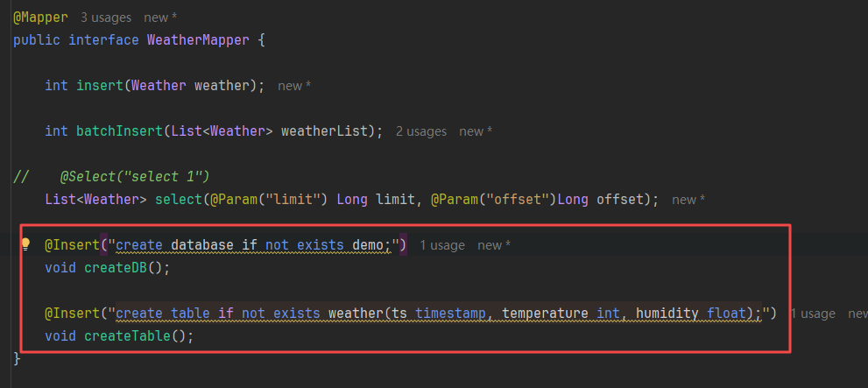Open "1 usage" hint on create table line
The width and height of the screenshot is (868, 388).
813,314
